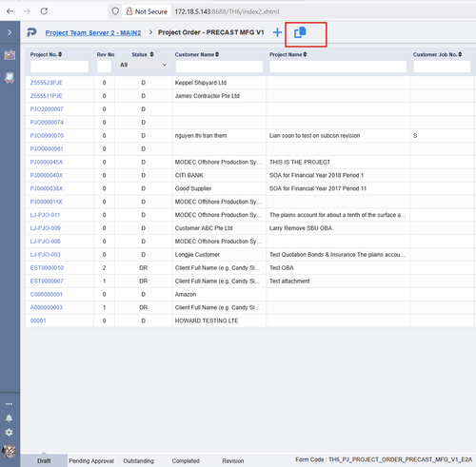This screenshot has height=467, width=476.
Task: Click the Customer Job No. filter field
Action: (442, 67)
